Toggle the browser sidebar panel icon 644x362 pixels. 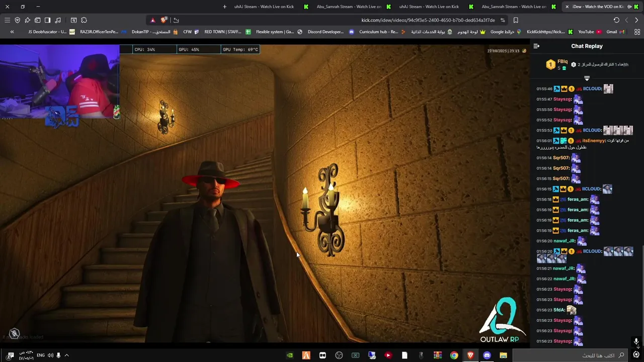point(47,20)
